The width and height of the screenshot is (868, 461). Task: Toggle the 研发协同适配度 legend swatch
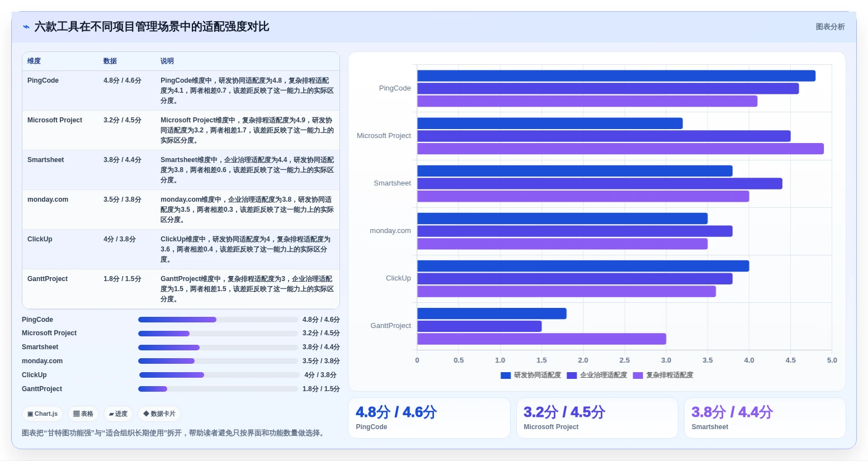[506, 376]
